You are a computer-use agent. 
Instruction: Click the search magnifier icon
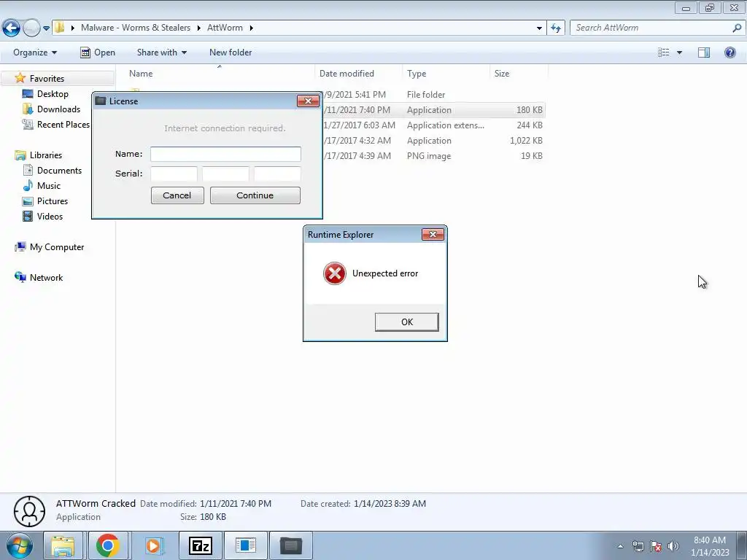click(x=737, y=28)
